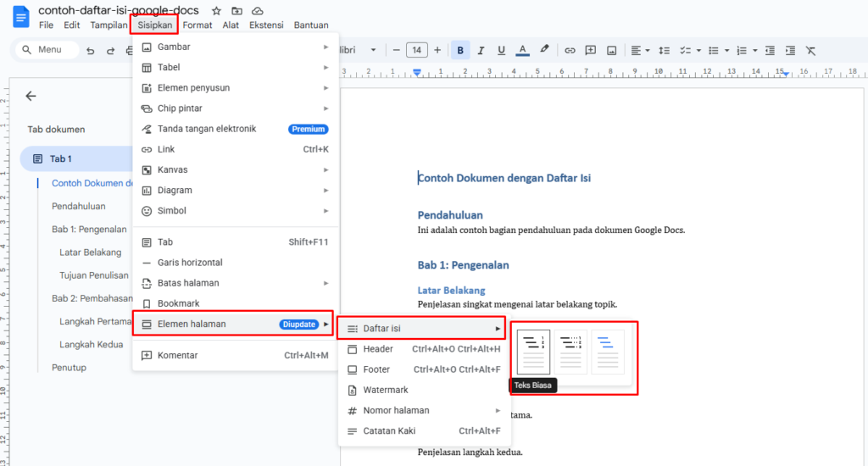This screenshot has height=466, width=868.
Task: Click the line spacing icon
Action: 665,50
